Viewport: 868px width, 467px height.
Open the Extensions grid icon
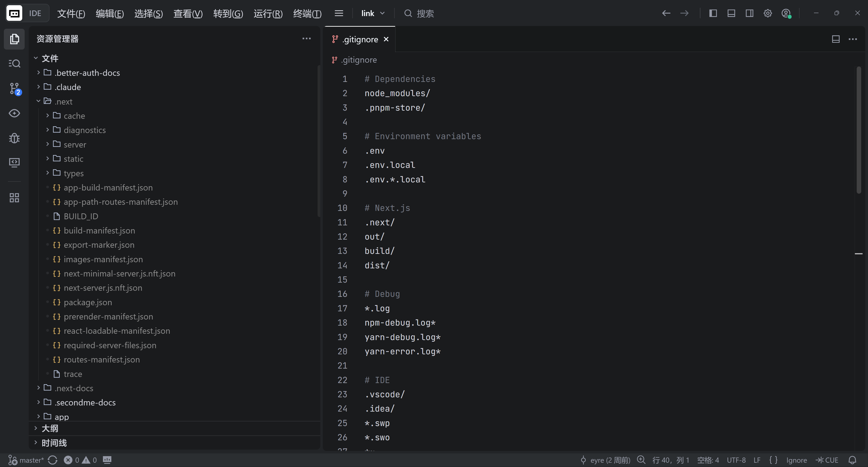(14, 198)
